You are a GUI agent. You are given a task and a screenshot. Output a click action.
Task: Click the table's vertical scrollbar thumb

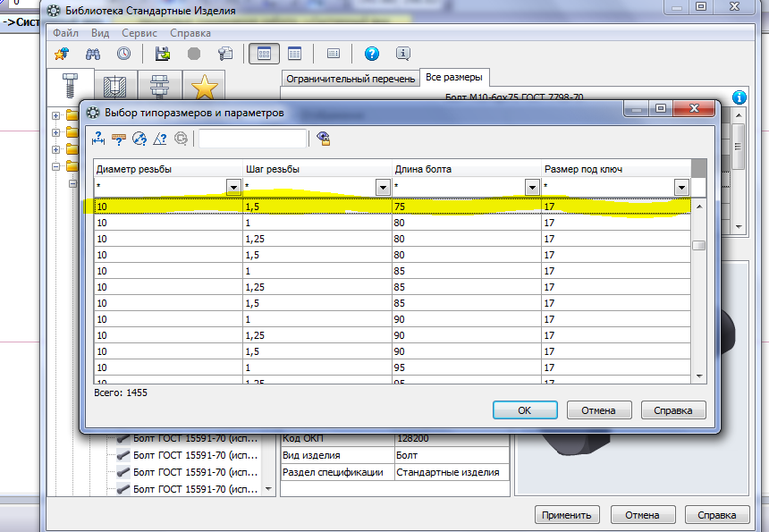click(x=699, y=246)
